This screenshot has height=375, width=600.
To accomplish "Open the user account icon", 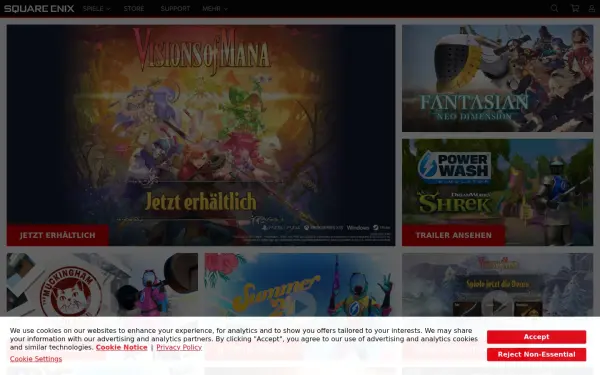I will tap(592, 8).
